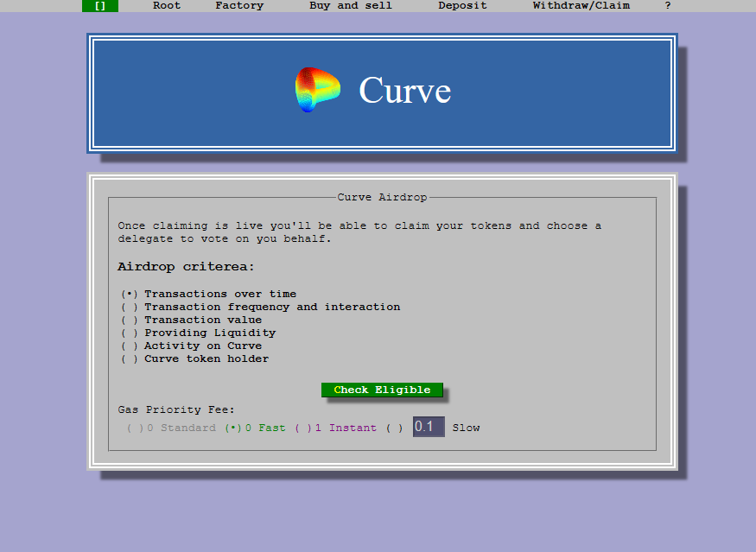
Task: Click the Curve rainbow logo
Action: pos(318,90)
